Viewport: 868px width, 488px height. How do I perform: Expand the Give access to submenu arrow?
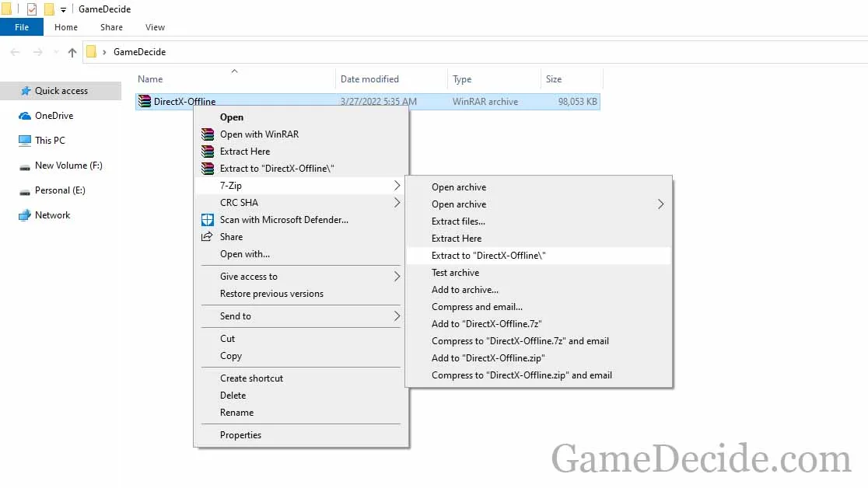click(x=397, y=276)
